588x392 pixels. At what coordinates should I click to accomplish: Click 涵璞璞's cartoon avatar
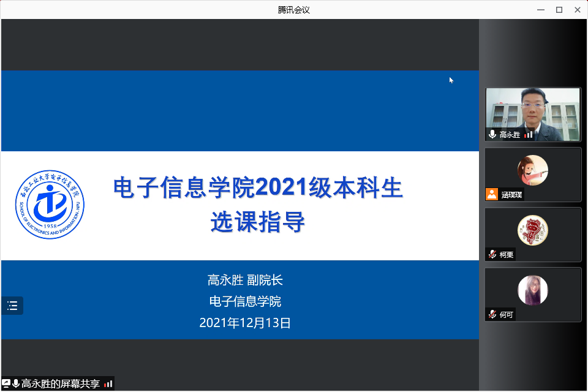[x=533, y=170]
